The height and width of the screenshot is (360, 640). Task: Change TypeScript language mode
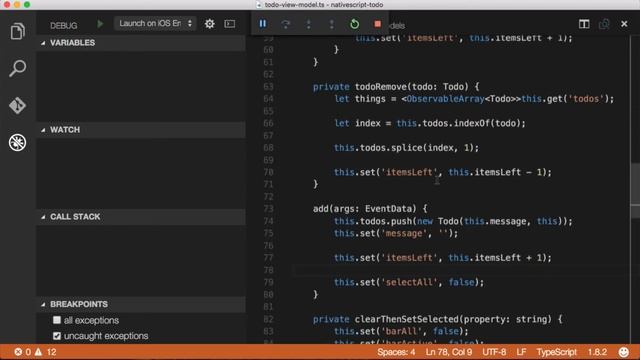point(556,352)
